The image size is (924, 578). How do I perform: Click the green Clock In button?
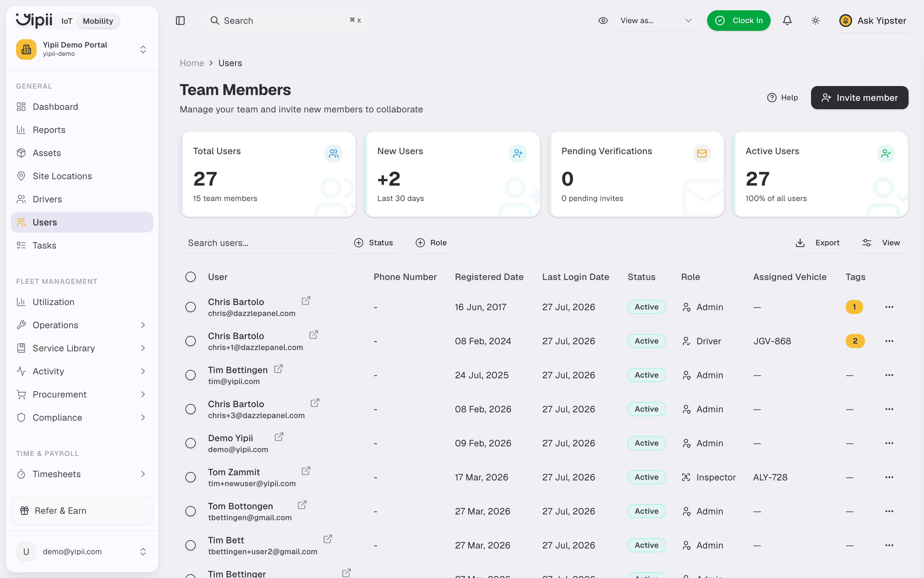pyautogui.click(x=739, y=21)
